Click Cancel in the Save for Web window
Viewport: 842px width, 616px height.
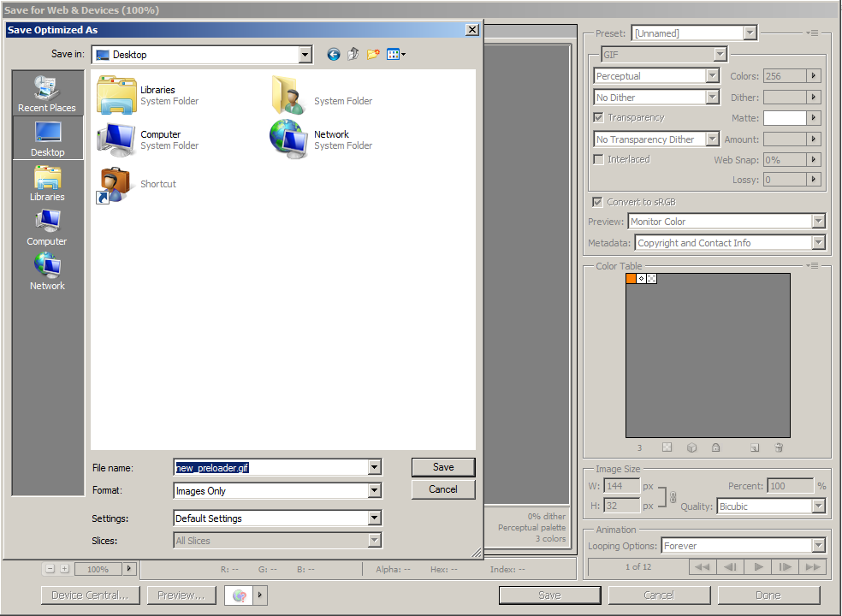659,595
